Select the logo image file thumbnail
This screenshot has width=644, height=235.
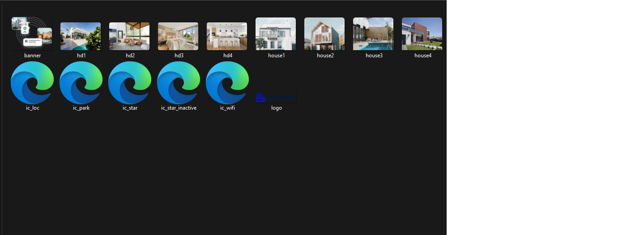pyautogui.click(x=276, y=98)
